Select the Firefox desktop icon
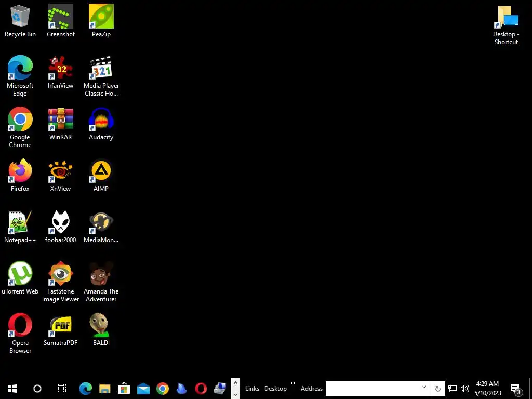 pyautogui.click(x=20, y=176)
